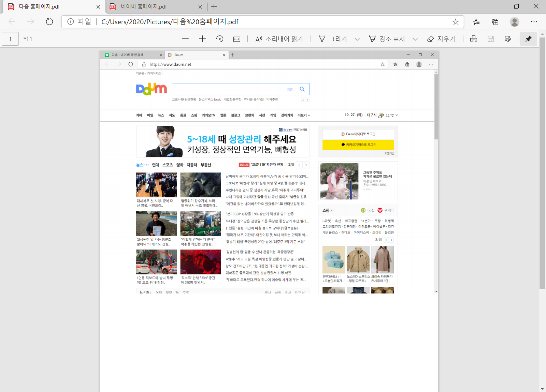Viewport: 546px width, 392px height.
Task: Click the 부동산 news tab in the PDF
Action: (x=206, y=165)
